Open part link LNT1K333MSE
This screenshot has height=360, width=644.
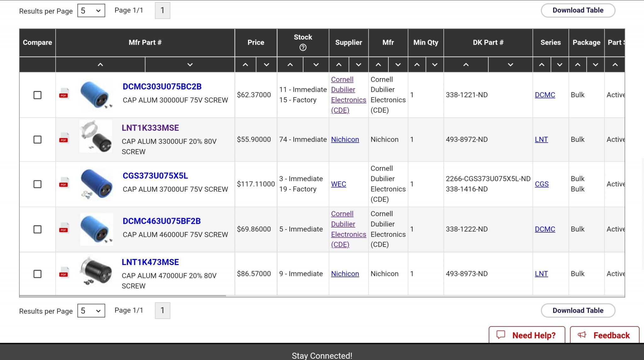150,128
